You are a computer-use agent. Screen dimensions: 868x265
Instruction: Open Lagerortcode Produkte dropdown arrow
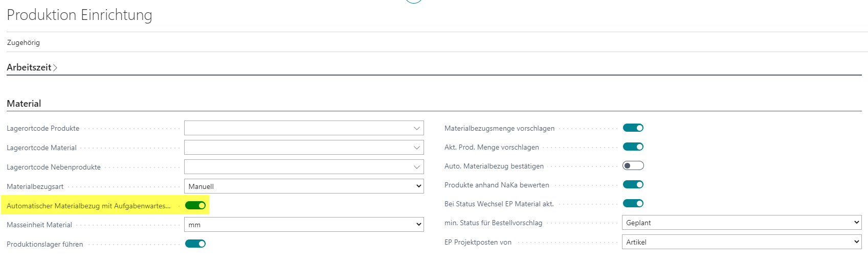click(417, 128)
